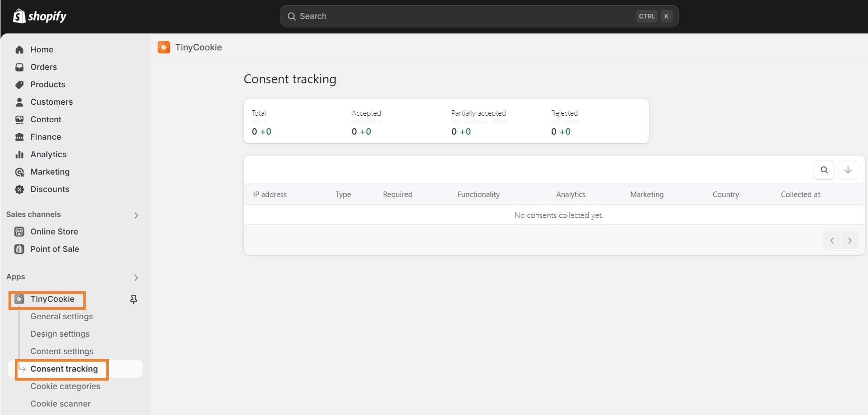Click the TinyCookie header logo icon
This screenshot has height=415, width=868.
(164, 47)
